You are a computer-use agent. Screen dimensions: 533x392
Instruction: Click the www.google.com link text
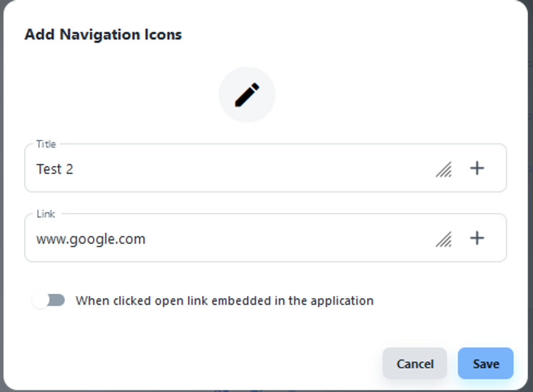[x=91, y=239]
